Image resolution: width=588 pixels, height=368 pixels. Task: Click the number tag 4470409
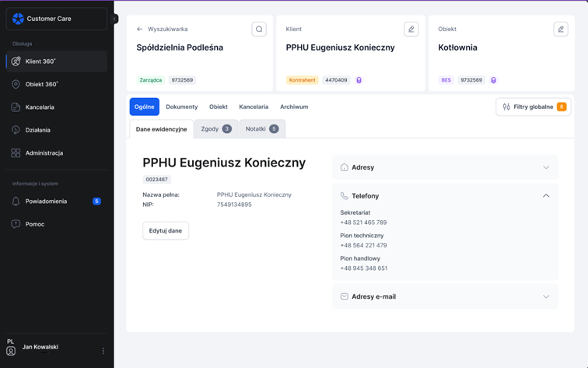click(336, 80)
